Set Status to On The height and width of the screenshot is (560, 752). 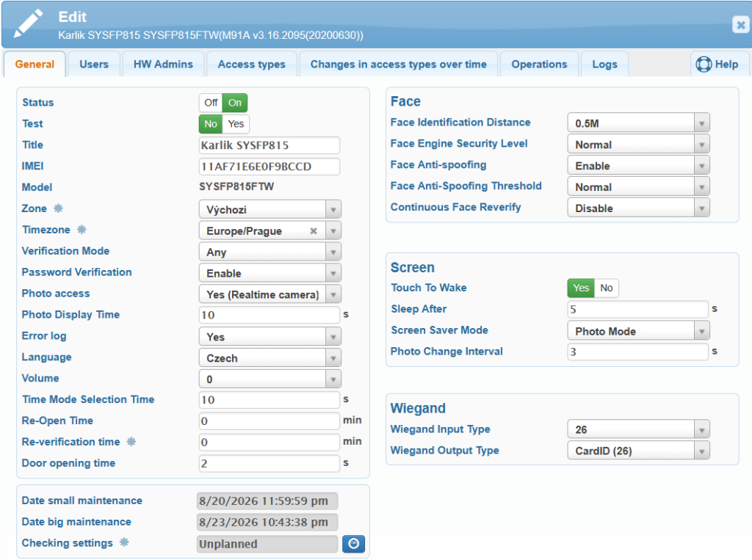[x=234, y=103]
